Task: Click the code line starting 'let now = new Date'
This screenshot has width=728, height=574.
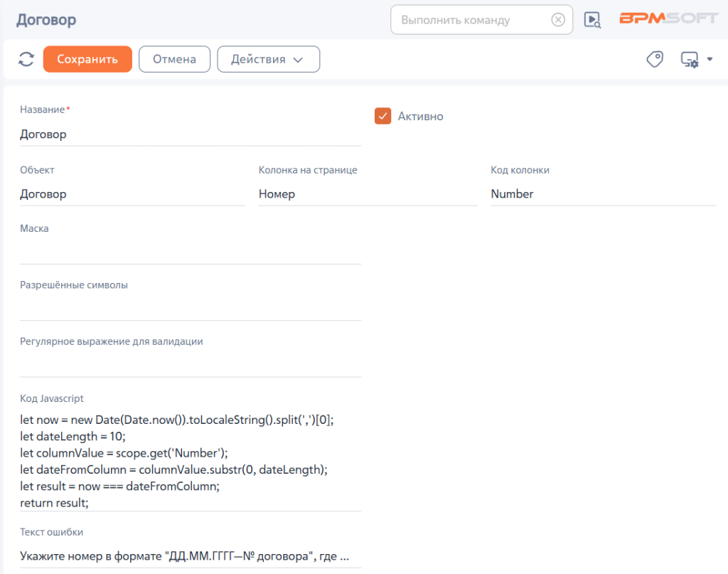Action: point(177,420)
